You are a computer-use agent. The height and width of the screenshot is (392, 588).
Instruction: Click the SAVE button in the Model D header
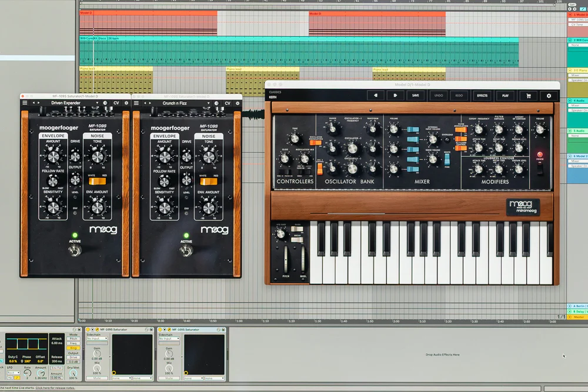415,96
